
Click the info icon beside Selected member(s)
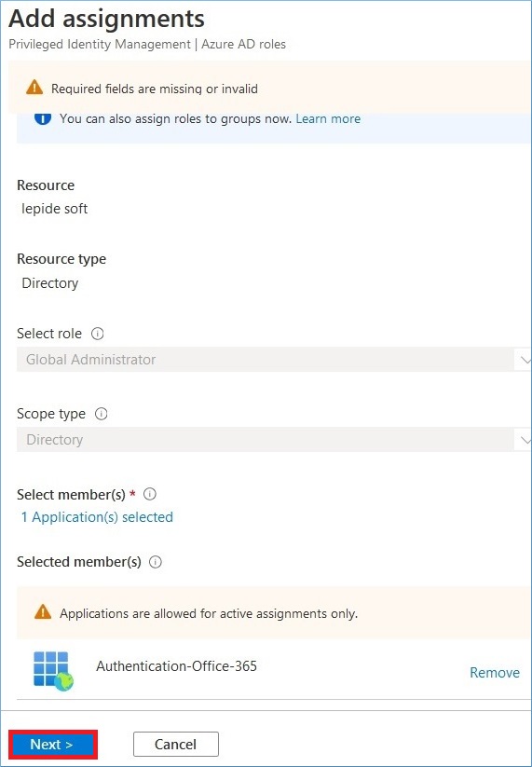[156, 563]
